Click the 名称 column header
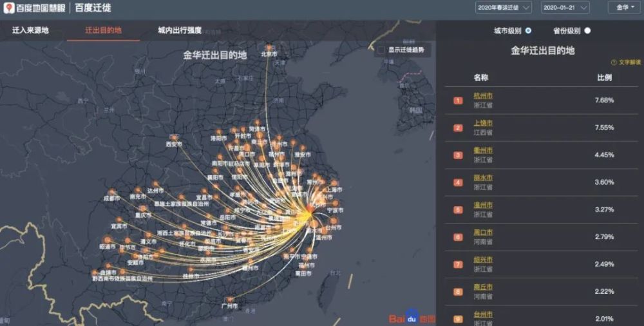 tap(481, 78)
